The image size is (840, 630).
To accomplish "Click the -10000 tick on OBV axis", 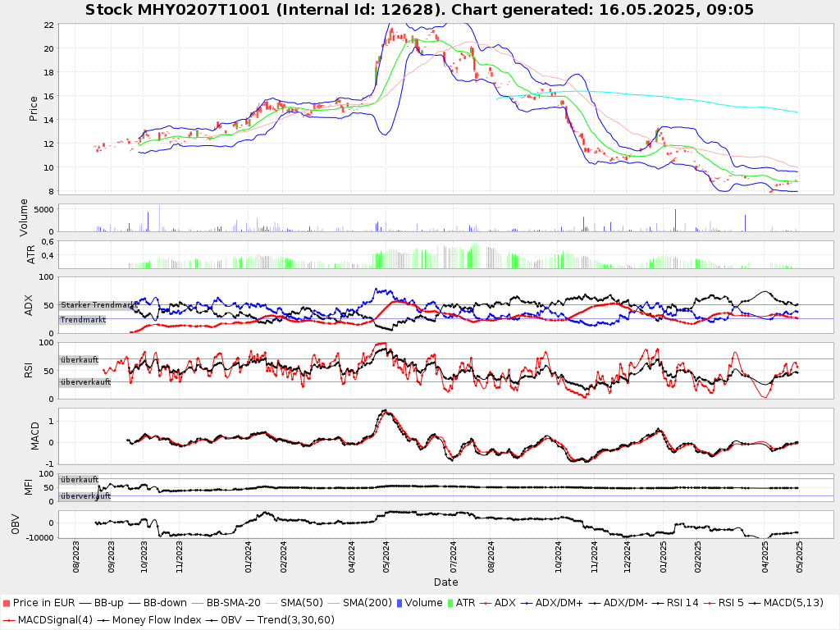I will [x=40, y=538].
